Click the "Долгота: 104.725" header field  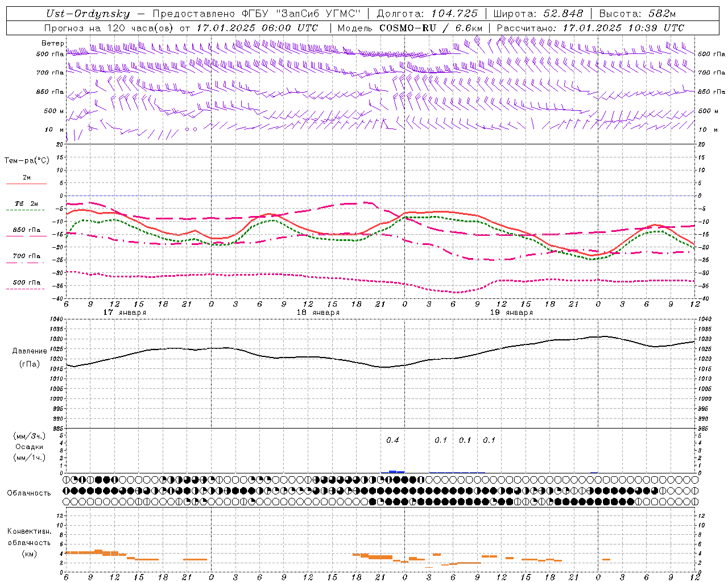(427, 14)
